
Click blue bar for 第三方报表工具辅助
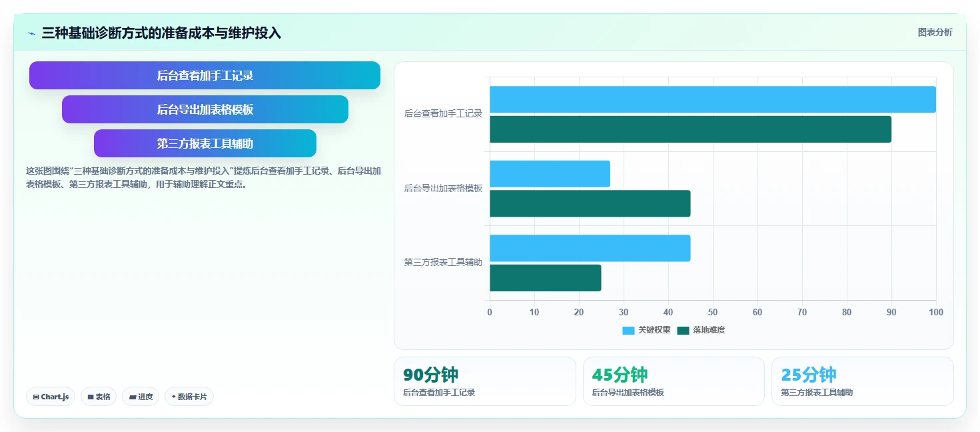[590, 248]
